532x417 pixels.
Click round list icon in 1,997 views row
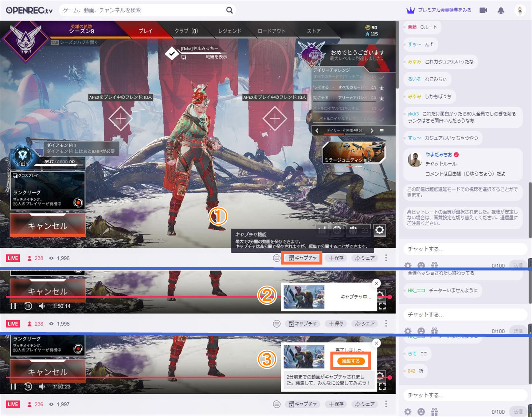pos(277,404)
